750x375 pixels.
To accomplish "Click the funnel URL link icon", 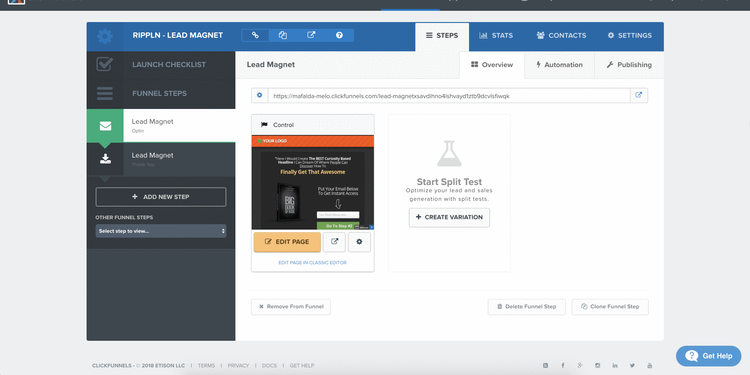I will 255,35.
